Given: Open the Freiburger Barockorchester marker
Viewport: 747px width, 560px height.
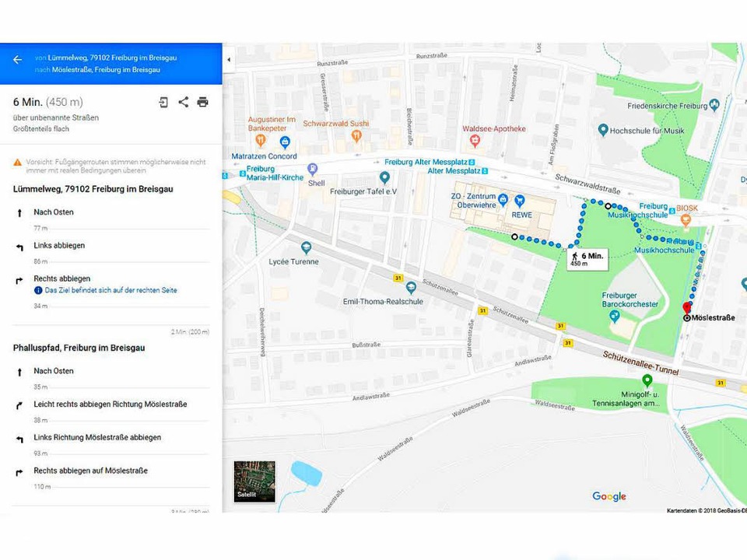Looking at the screenshot, I should [615, 315].
